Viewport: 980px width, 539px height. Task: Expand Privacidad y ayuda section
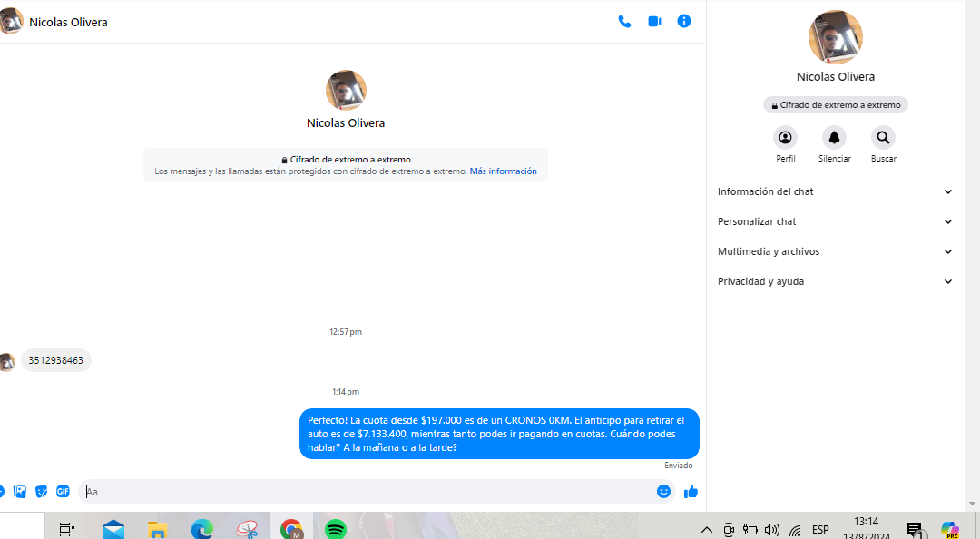(835, 282)
